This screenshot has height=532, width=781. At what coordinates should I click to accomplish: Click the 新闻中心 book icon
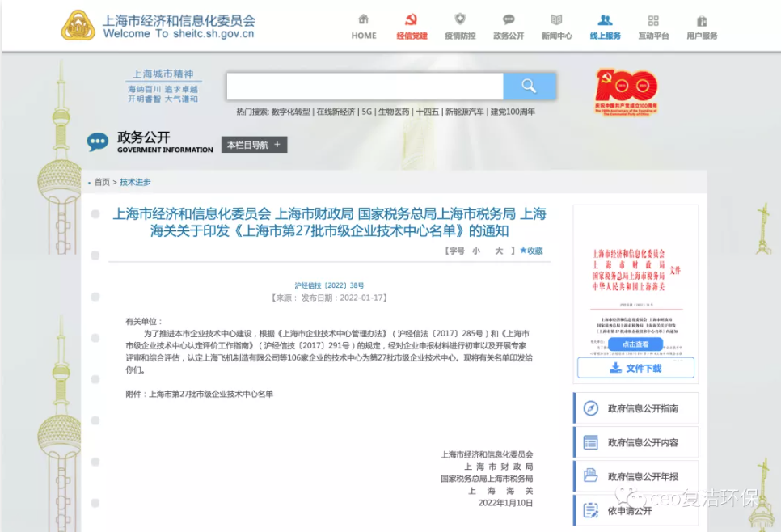click(556, 20)
